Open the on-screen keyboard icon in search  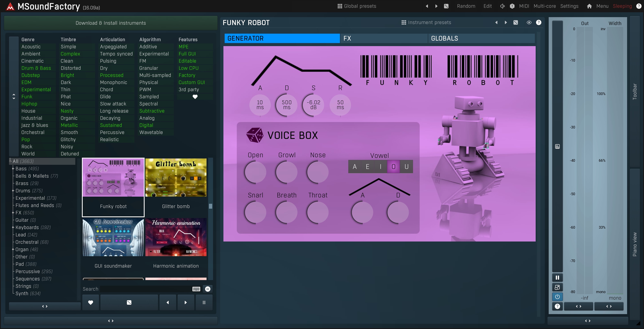point(196,289)
